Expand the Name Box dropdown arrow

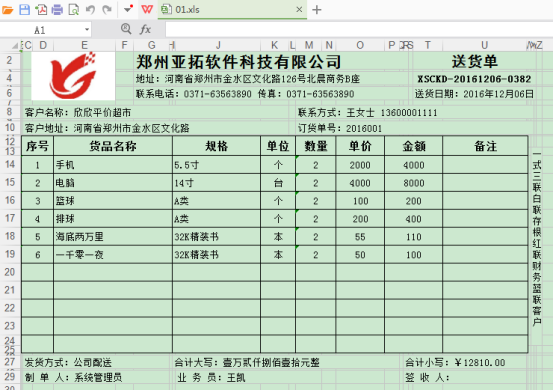87,30
